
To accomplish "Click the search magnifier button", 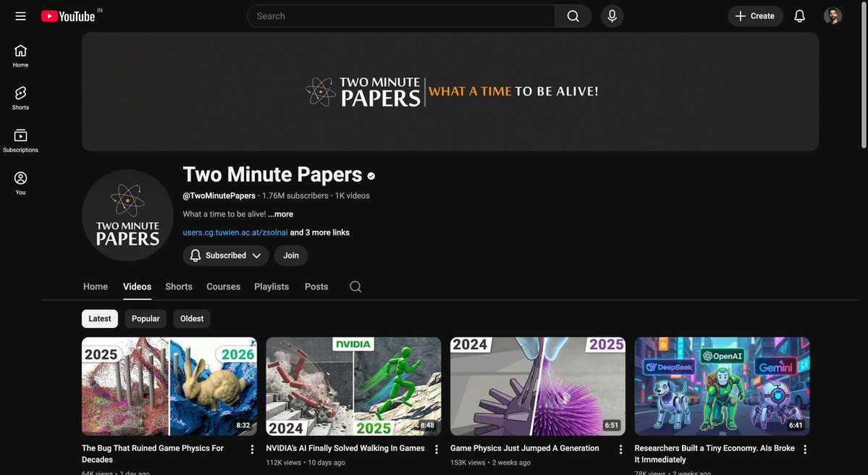I will click(573, 16).
